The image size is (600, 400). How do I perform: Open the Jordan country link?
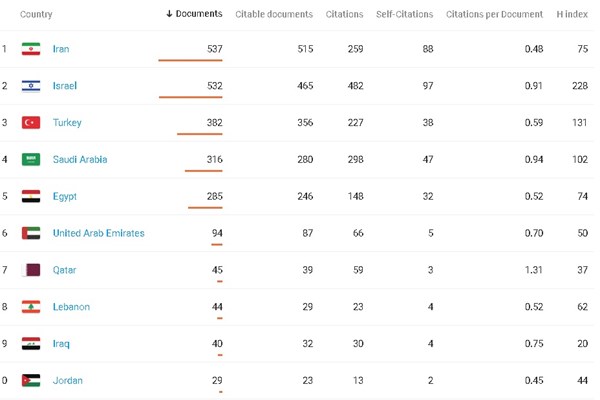pyautogui.click(x=68, y=380)
